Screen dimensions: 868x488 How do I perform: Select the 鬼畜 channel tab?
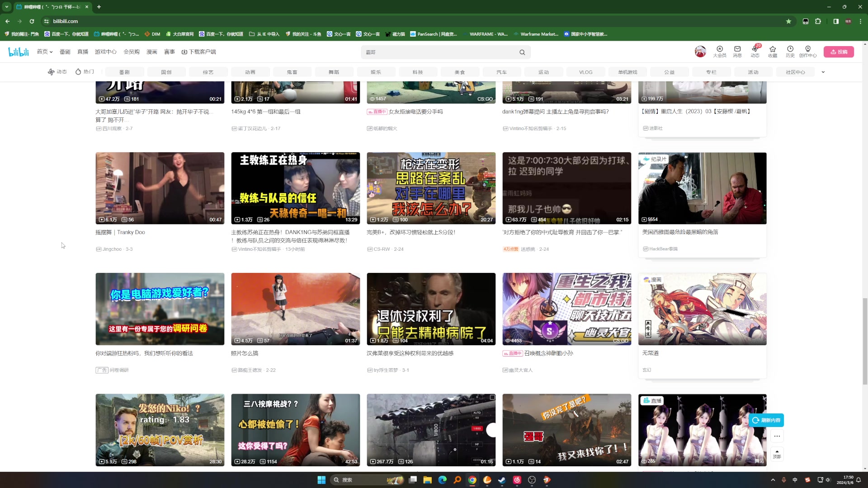[x=292, y=72]
